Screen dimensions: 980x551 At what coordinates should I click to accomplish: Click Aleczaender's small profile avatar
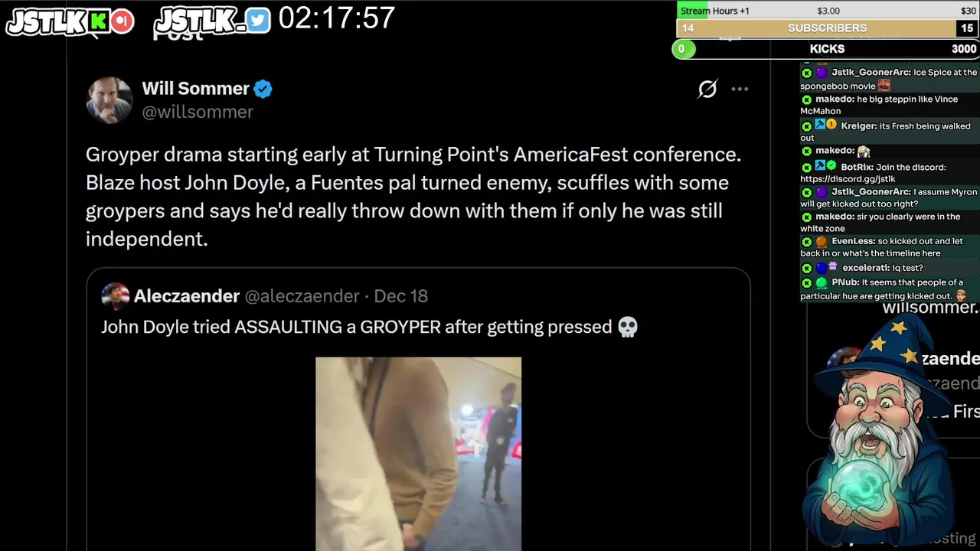click(115, 296)
